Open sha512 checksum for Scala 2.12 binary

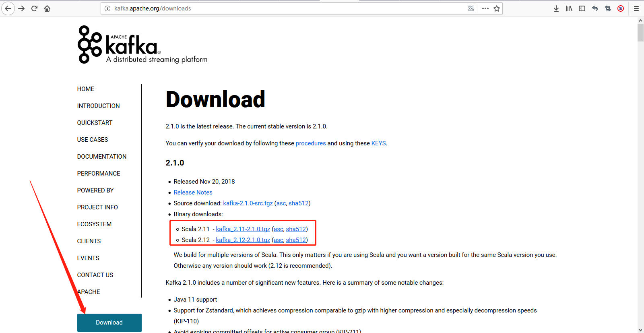point(296,240)
